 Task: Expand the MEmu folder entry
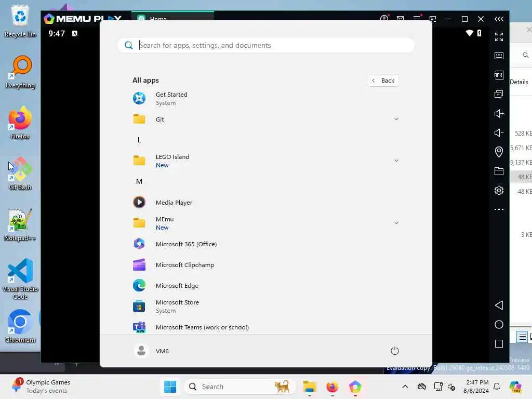tap(265, 223)
